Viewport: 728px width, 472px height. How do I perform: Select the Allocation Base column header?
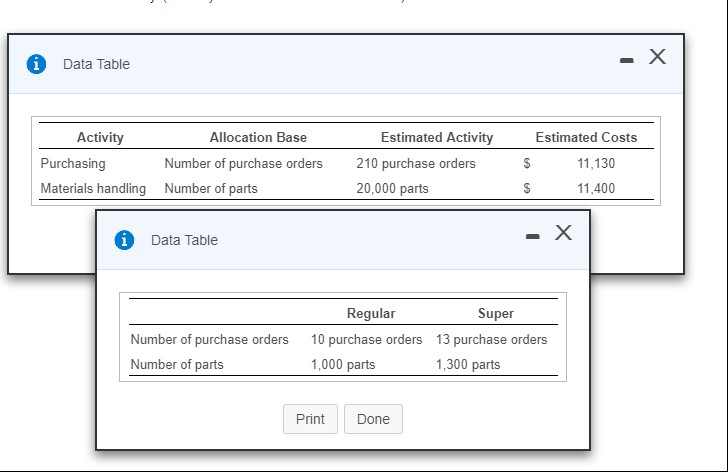[x=258, y=137]
